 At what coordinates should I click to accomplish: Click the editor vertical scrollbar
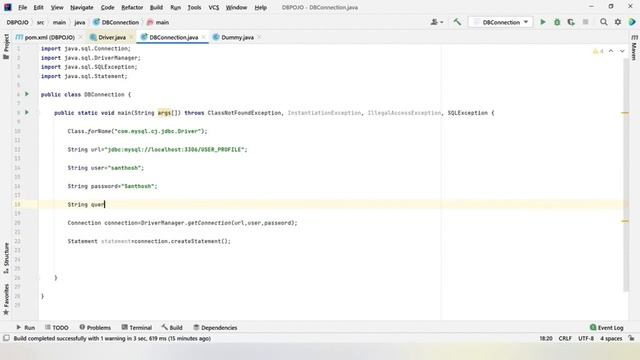pos(626,176)
